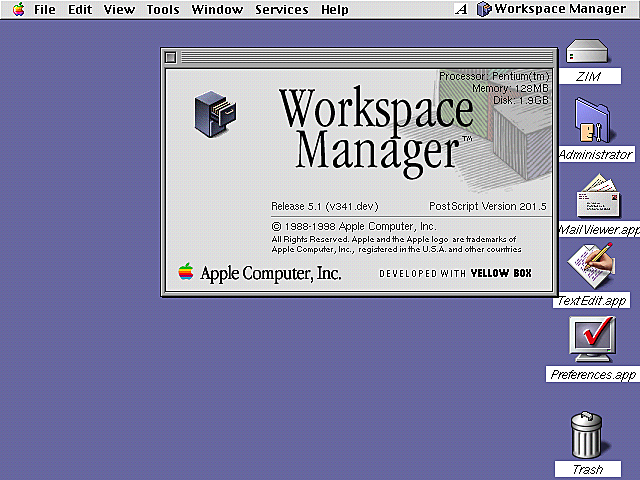
Task: Click the ZIM desktop label
Action: (x=589, y=76)
